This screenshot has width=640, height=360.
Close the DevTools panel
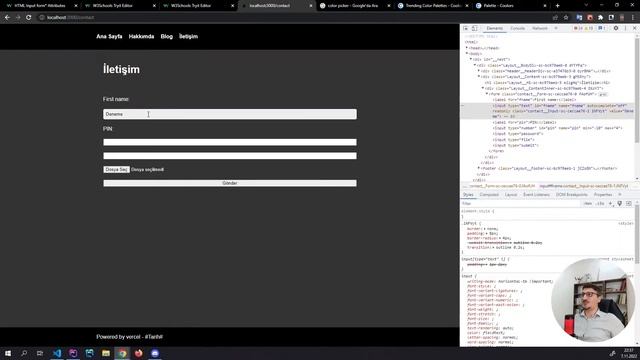tap(634, 28)
